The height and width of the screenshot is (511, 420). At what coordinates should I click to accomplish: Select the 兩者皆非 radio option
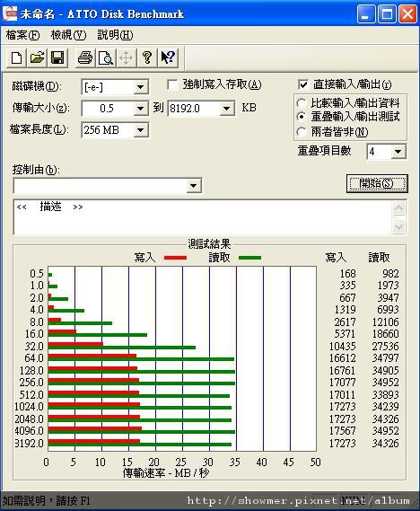pyautogui.click(x=302, y=132)
